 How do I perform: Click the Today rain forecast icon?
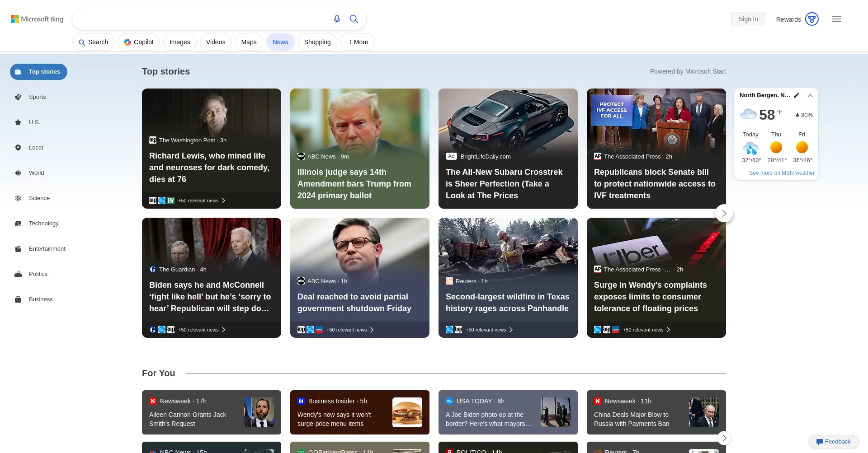[x=750, y=148]
